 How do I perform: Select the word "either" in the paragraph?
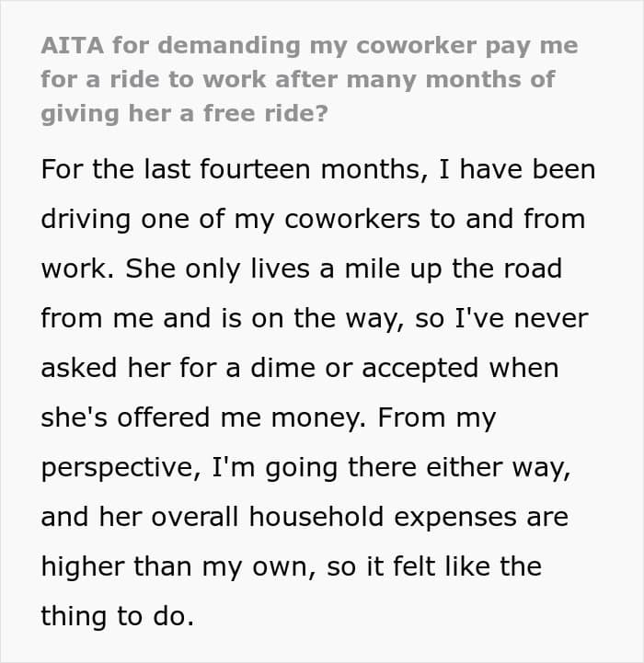coord(464,467)
